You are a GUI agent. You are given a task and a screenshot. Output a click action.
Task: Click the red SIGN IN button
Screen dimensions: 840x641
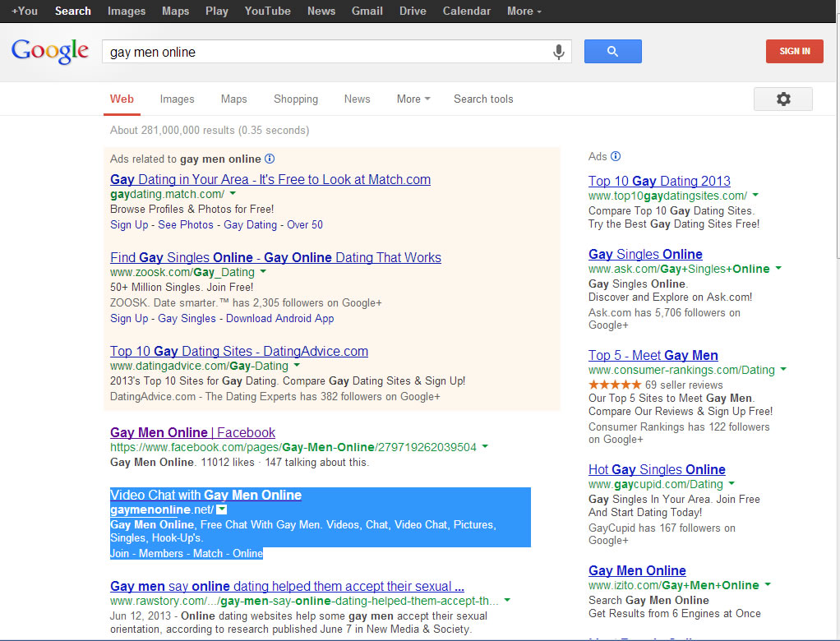click(794, 51)
